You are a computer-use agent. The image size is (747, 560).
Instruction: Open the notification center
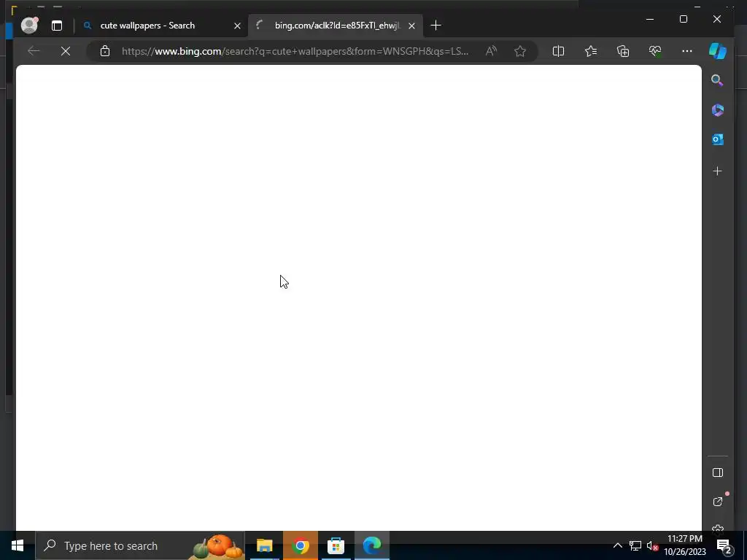pos(724,545)
